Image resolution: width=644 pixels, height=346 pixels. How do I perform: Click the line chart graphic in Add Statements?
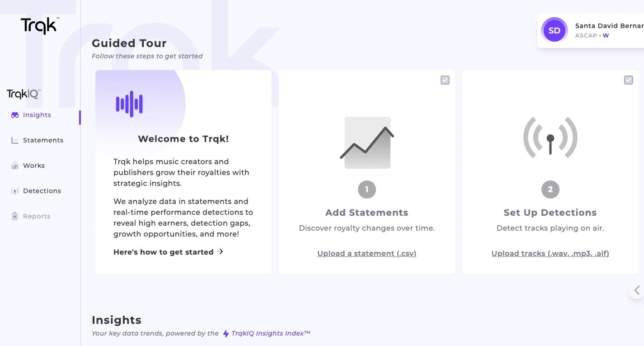367,142
